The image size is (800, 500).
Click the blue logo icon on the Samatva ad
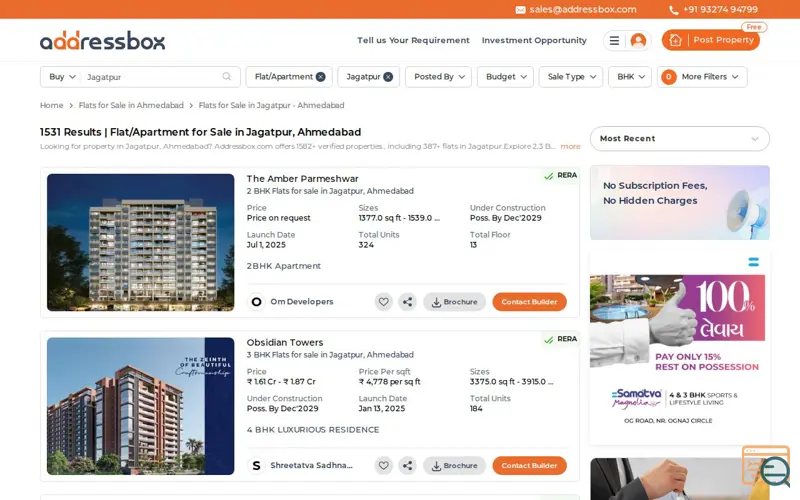coord(753,262)
